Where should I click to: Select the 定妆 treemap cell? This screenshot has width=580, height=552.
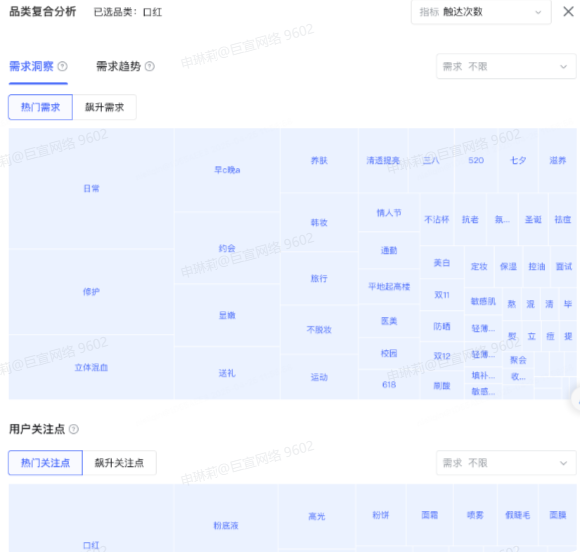(479, 266)
